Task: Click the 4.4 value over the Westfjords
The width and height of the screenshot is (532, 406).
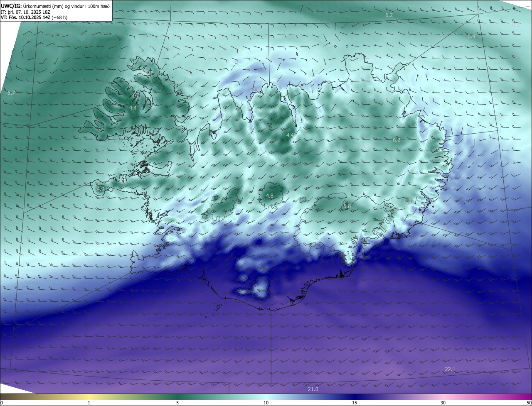Action: pyautogui.click(x=133, y=108)
